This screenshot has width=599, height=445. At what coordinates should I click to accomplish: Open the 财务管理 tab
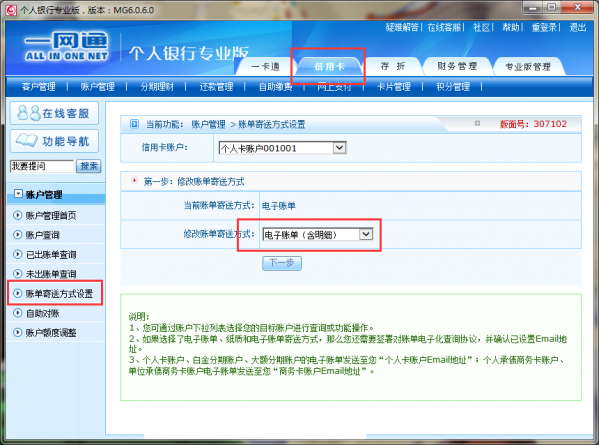click(x=457, y=66)
